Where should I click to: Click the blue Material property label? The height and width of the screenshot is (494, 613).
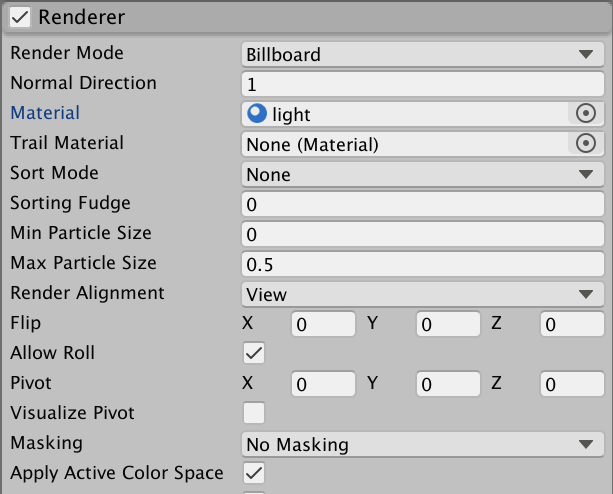(x=45, y=113)
